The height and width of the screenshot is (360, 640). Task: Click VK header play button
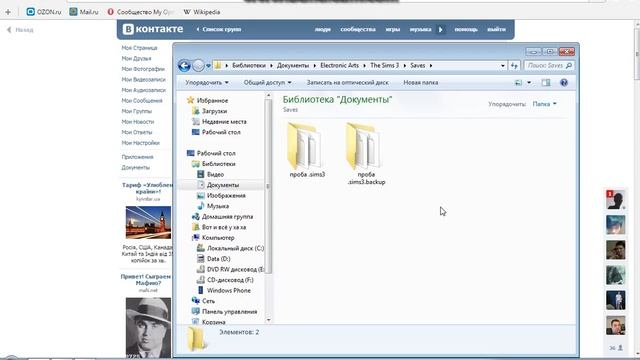click(x=440, y=29)
